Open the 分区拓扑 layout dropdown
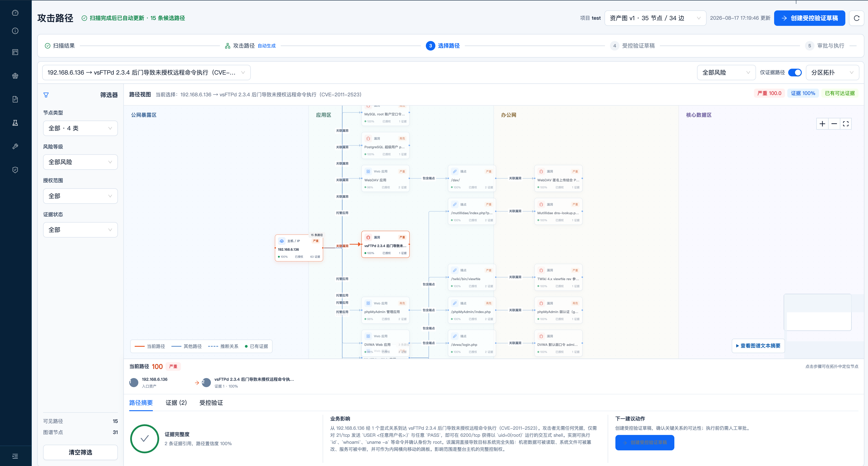This screenshot has width=868, height=466. point(832,73)
